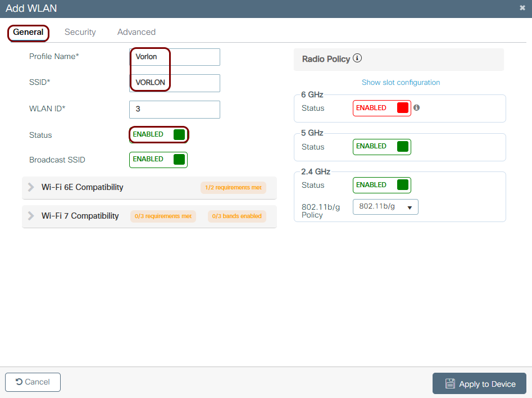Click the Radio Policy info icon

point(357,58)
